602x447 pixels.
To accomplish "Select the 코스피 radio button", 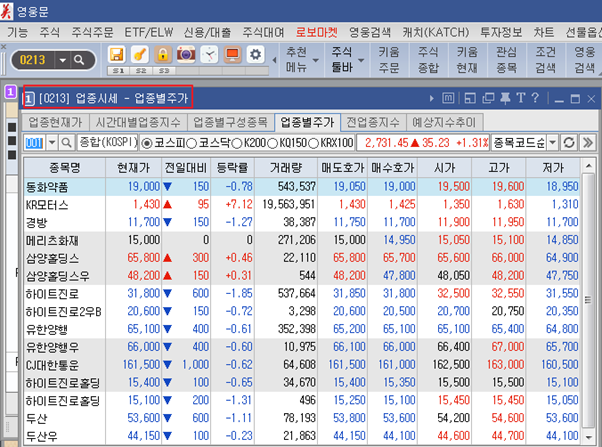I will 147,143.
